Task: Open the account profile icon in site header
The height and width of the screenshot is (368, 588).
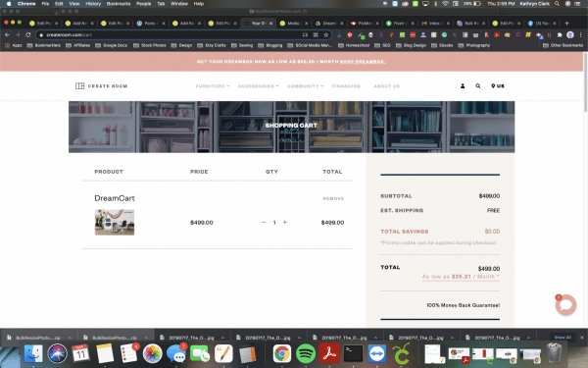Action: coord(463,86)
